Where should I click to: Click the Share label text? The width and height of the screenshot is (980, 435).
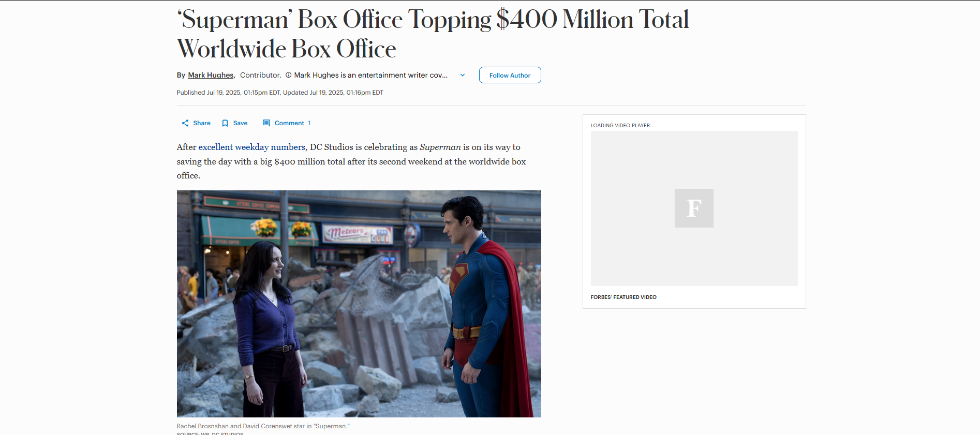202,123
